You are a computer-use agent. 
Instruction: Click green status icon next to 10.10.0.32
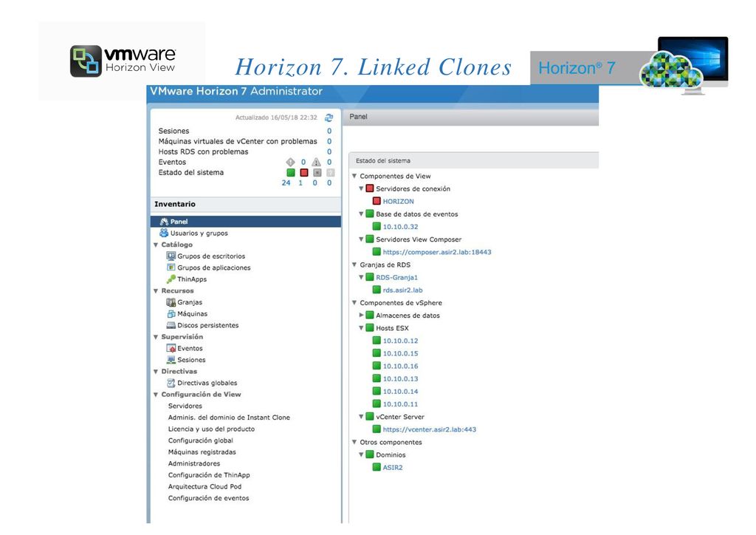click(x=377, y=226)
